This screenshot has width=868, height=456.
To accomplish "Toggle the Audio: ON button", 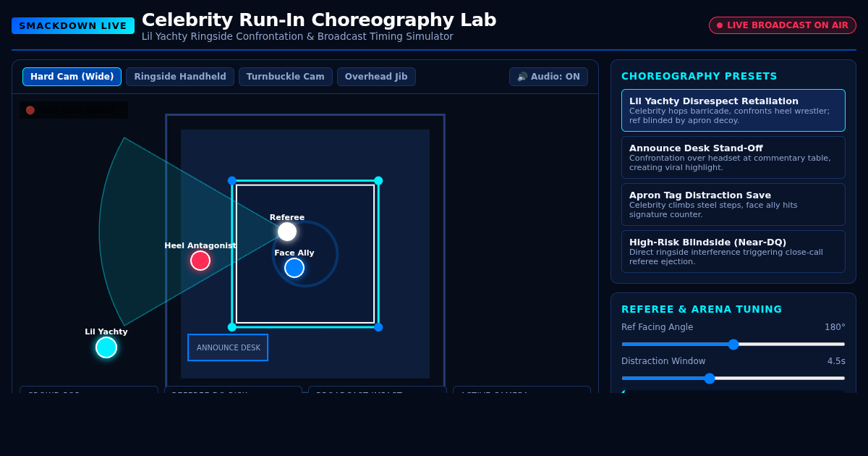I will [548, 77].
